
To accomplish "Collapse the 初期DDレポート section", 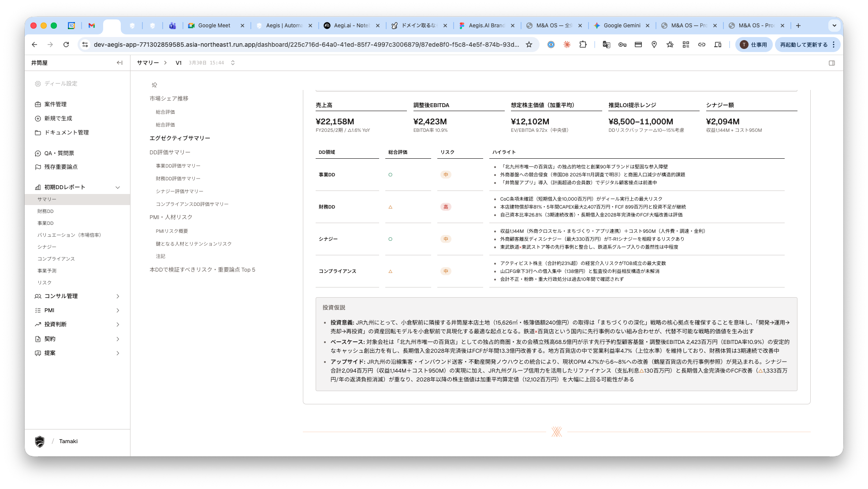I will (x=118, y=187).
